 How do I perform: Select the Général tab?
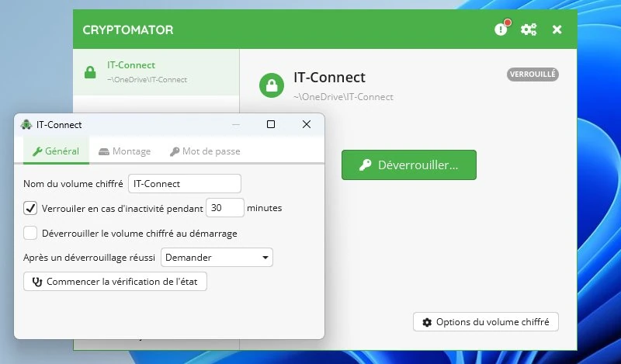(x=56, y=151)
